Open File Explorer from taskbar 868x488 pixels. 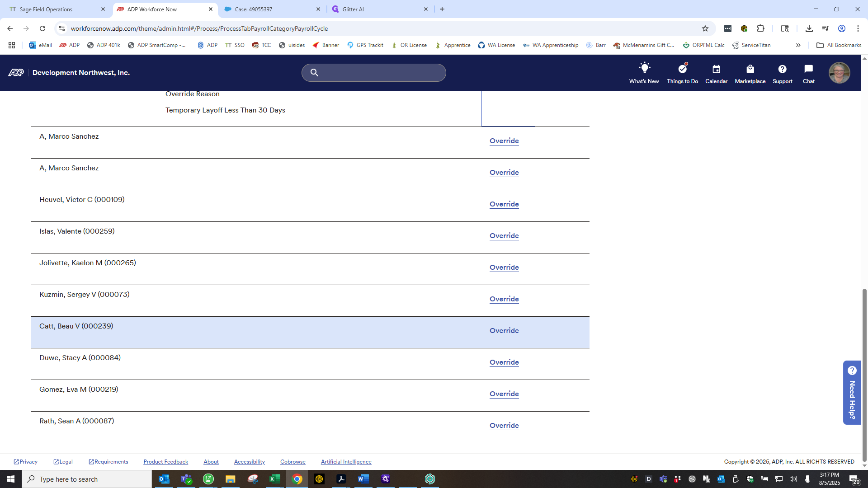(231, 479)
